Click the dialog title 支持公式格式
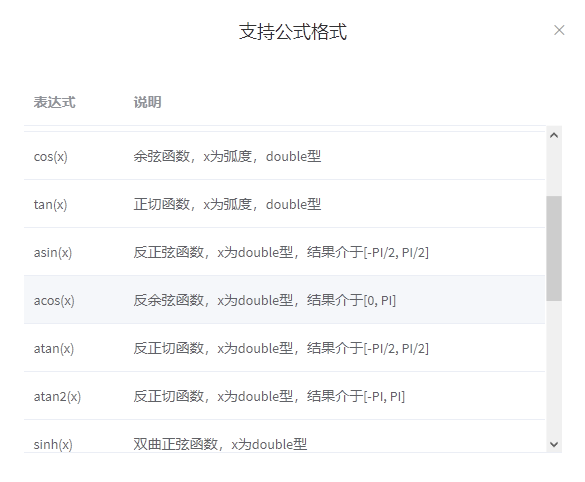 pyautogui.click(x=293, y=31)
